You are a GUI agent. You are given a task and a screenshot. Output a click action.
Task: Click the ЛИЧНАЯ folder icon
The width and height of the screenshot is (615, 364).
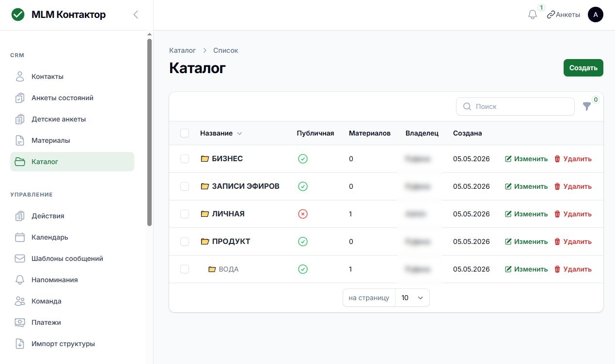coord(205,214)
